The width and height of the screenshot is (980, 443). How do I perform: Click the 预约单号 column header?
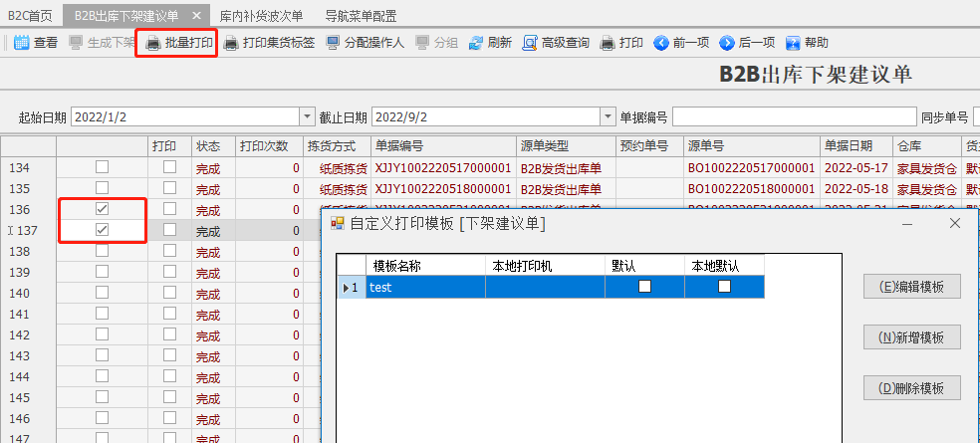point(649,146)
